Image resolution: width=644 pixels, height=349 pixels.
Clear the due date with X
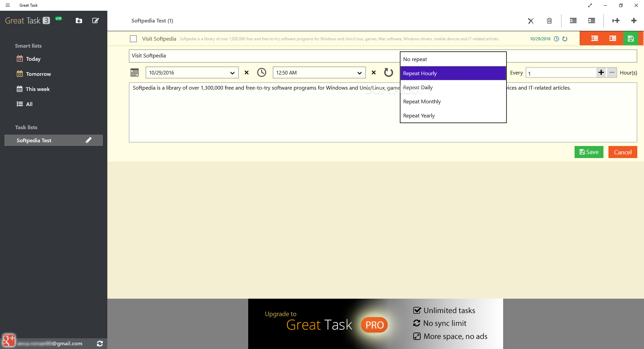click(x=247, y=72)
